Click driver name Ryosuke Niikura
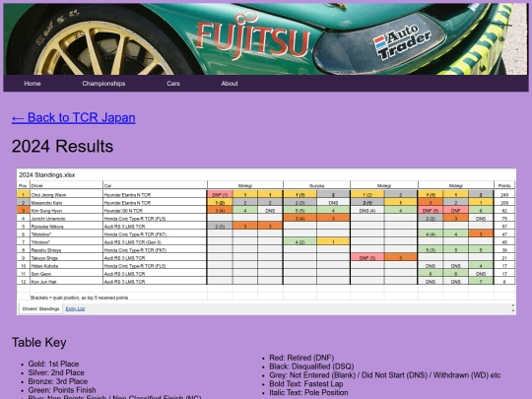The width and height of the screenshot is (532, 399). pos(47,227)
